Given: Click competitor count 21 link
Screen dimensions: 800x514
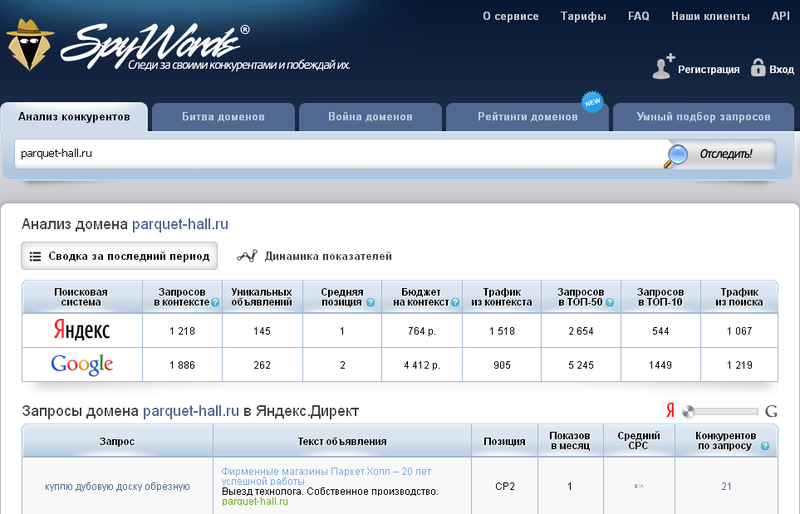Looking at the screenshot, I should click(x=727, y=486).
